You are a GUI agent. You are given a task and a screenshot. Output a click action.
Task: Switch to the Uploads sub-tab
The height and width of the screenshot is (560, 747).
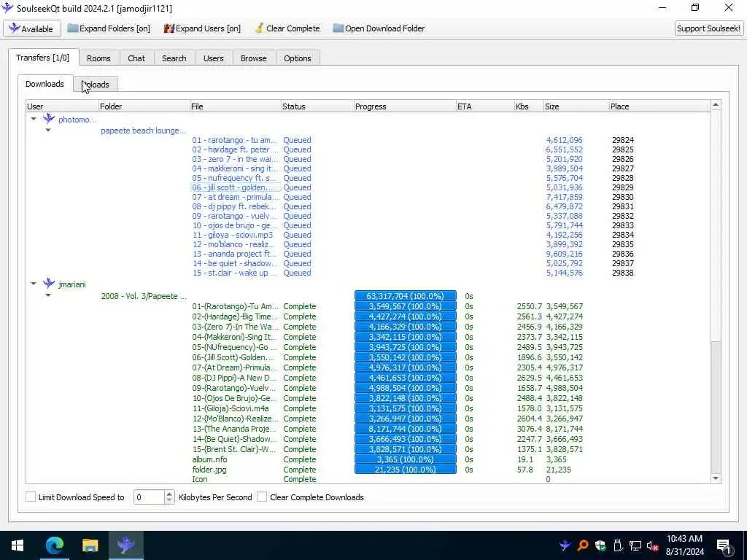pyautogui.click(x=96, y=85)
